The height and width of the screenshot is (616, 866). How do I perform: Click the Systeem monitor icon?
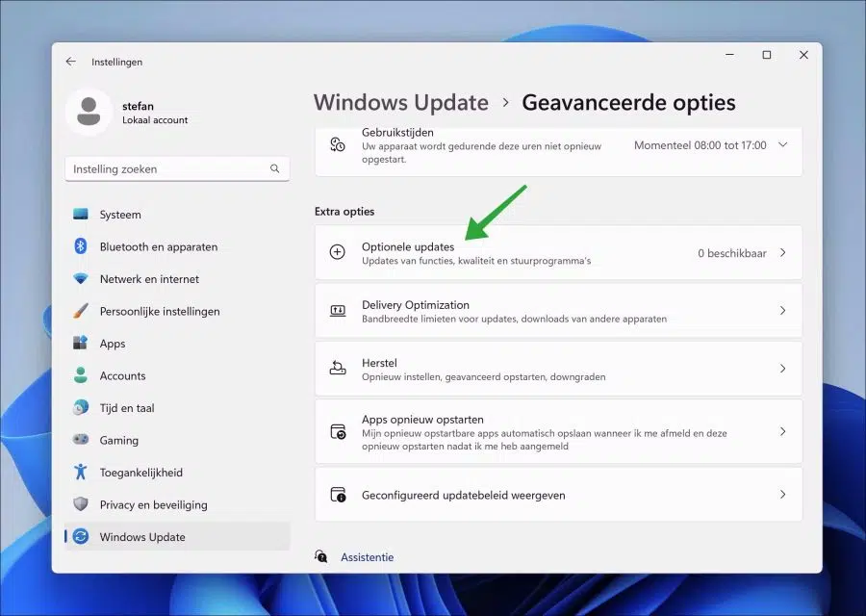pyautogui.click(x=81, y=215)
